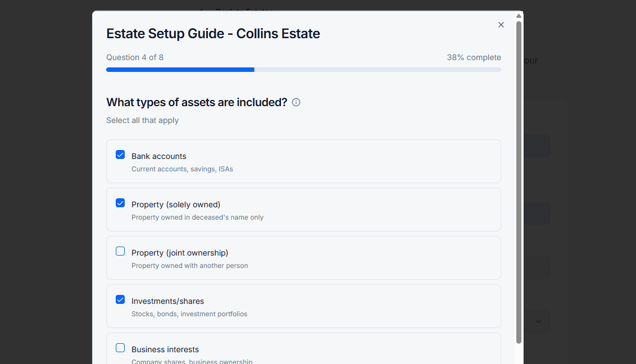Image resolution: width=636 pixels, height=364 pixels.
Task: Check the Property (joint ownership) checkbox
Action: click(120, 251)
